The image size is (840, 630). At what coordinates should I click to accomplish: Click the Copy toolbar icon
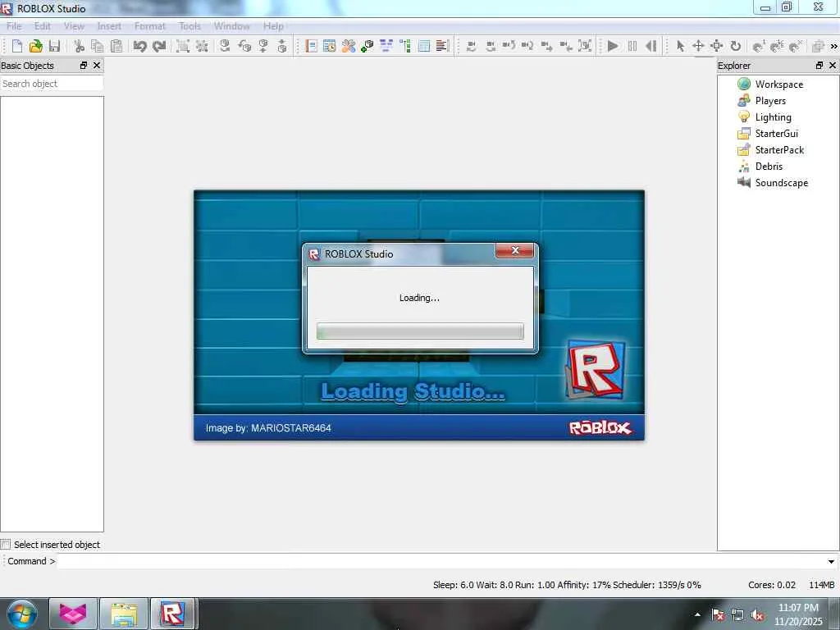[98, 46]
